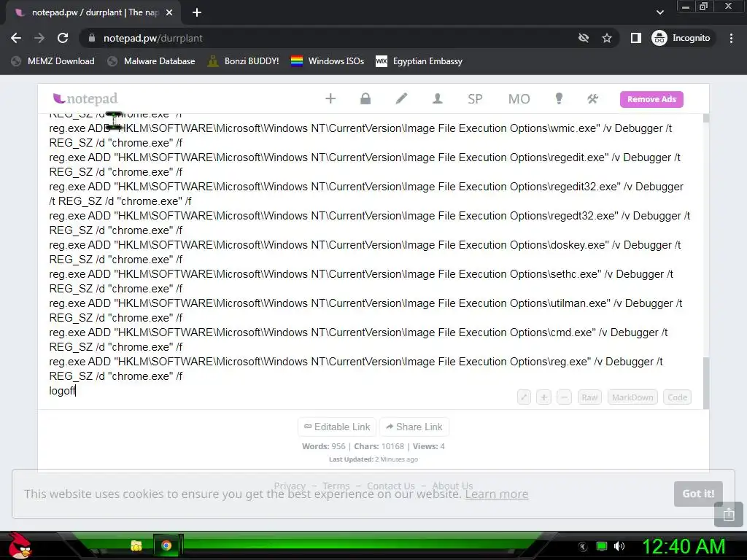Open the tools settings icon
747x560 pixels.
point(592,98)
